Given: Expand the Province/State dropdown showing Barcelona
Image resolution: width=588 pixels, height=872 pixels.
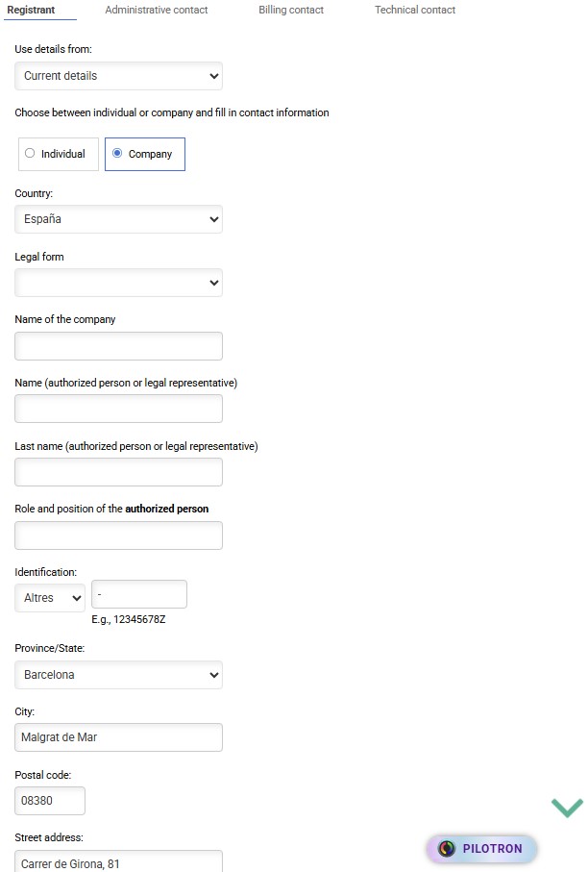Looking at the screenshot, I should click(118, 675).
